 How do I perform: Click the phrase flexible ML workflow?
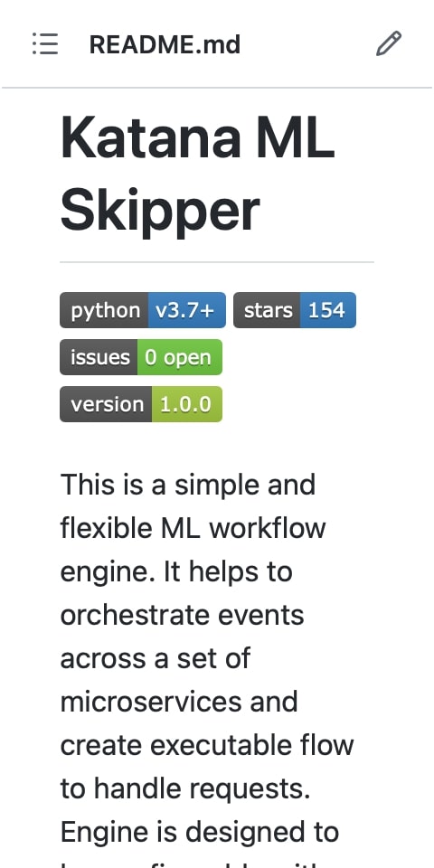click(x=193, y=528)
